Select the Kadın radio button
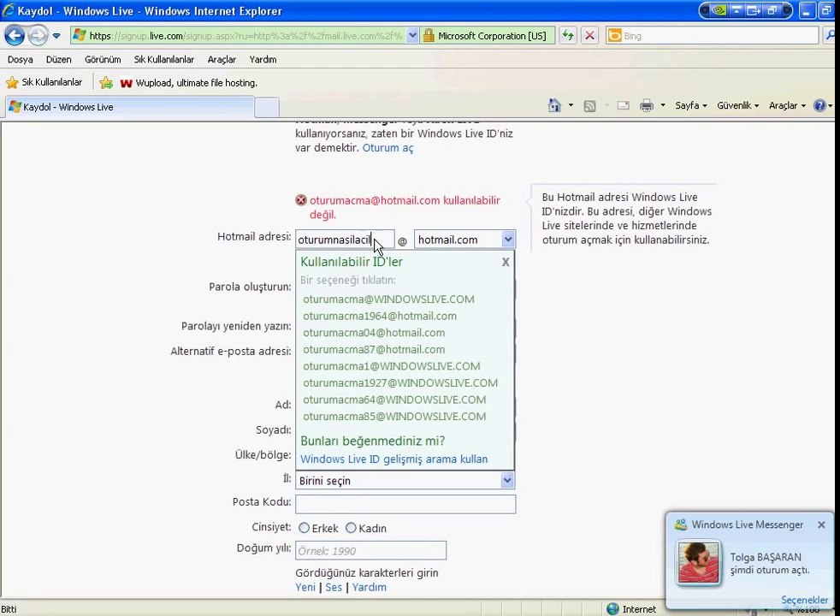This screenshot has width=840, height=616. pos(351,528)
